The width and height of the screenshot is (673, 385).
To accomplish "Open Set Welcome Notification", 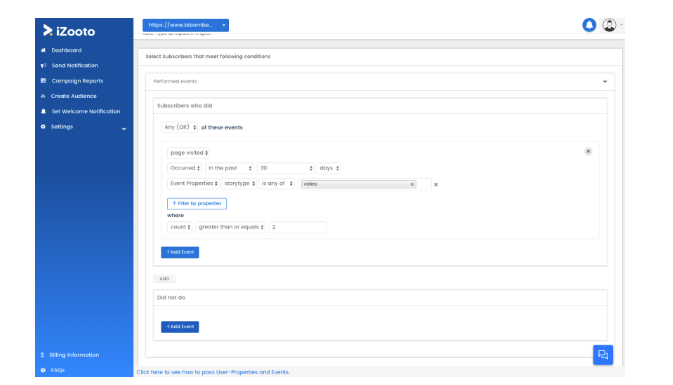I will click(x=86, y=111).
